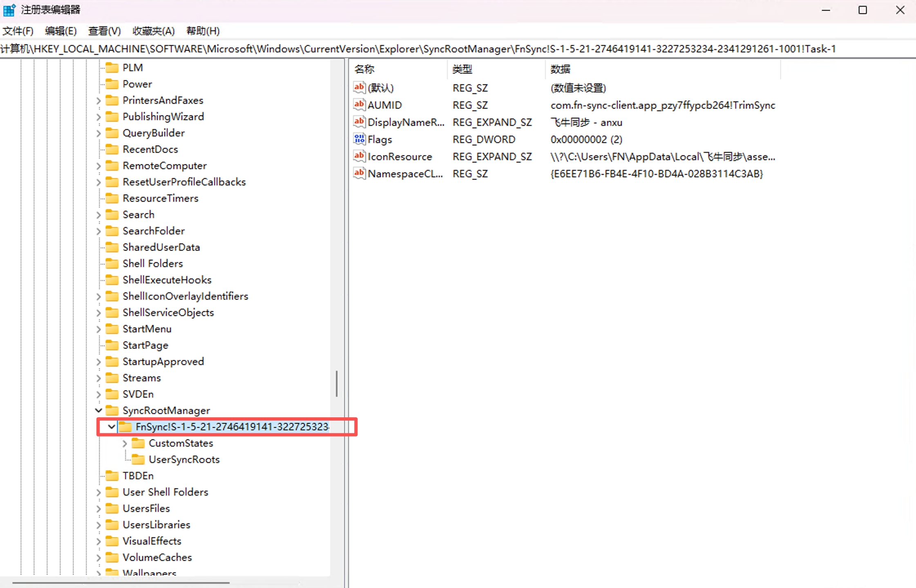
Task: Click the 数据 column header
Action: (663, 69)
